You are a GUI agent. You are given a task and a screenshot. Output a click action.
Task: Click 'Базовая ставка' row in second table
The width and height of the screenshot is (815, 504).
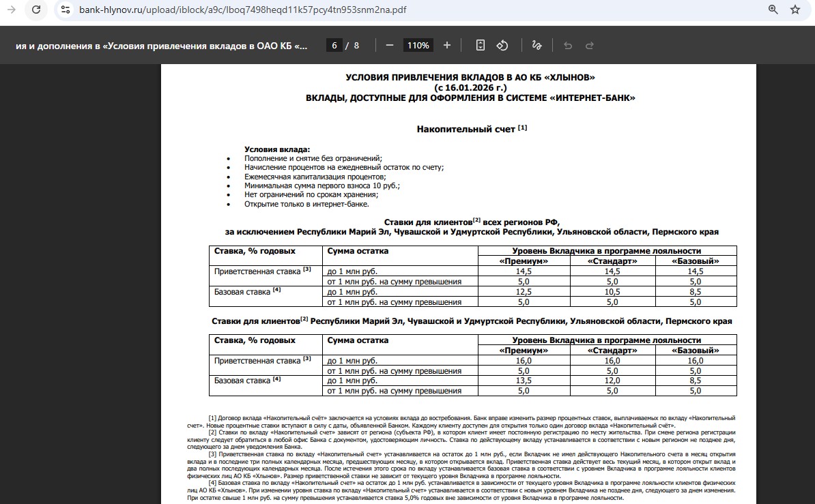coord(243,381)
